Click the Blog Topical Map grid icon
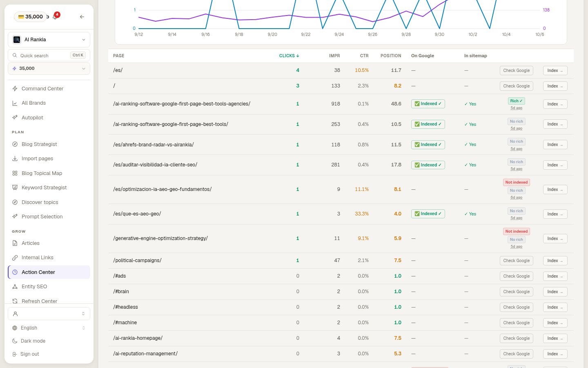588x368 pixels. pos(15,173)
